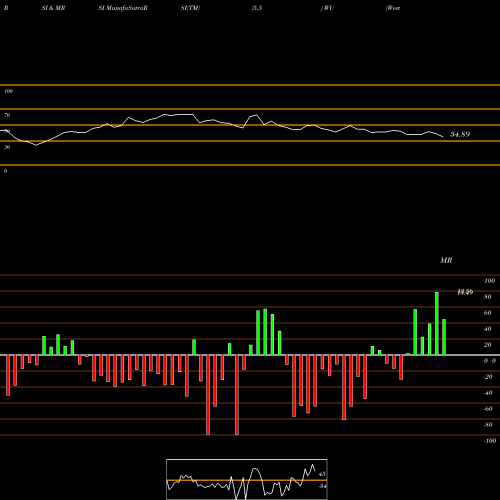Click the MR axis label 20

(488, 345)
